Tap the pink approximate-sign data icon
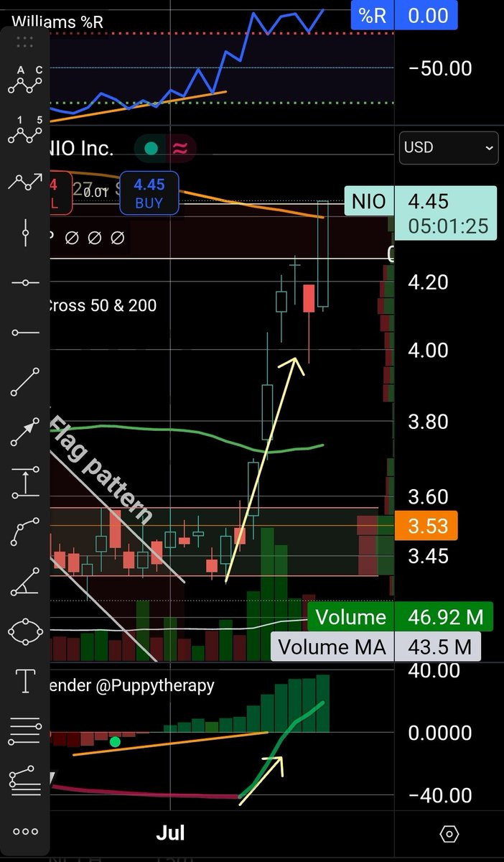This screenshot has width=504, height=862. tap(179, 149)
